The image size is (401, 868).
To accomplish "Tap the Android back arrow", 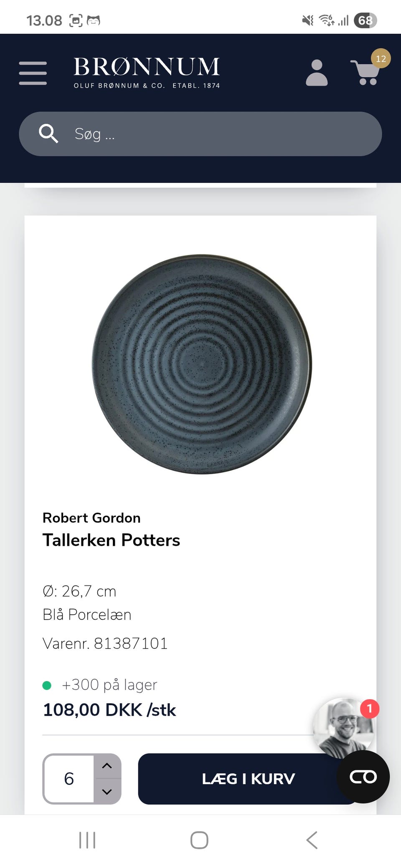I will pyautogui.click(x=312, y=840).
